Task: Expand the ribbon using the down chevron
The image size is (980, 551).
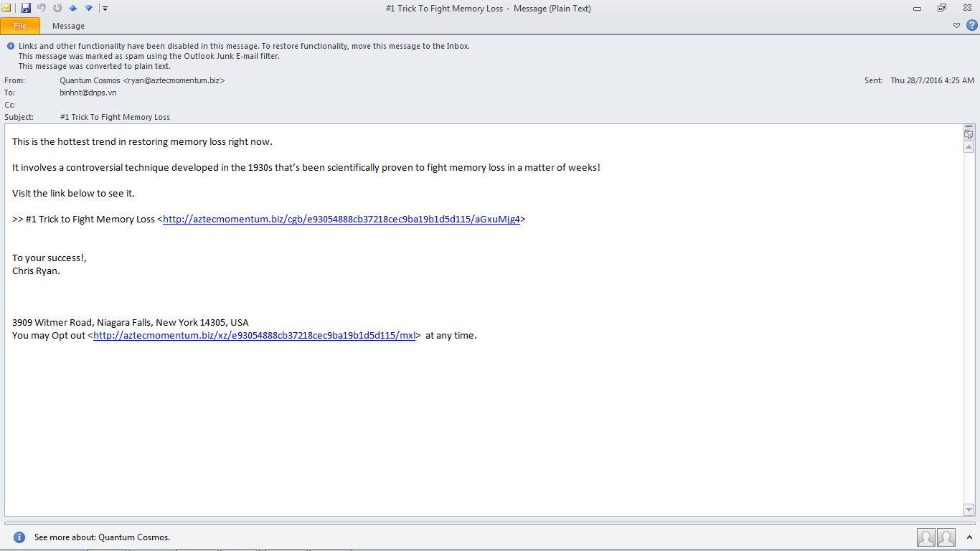Action: pyautogui.click(x=956, y=25)
